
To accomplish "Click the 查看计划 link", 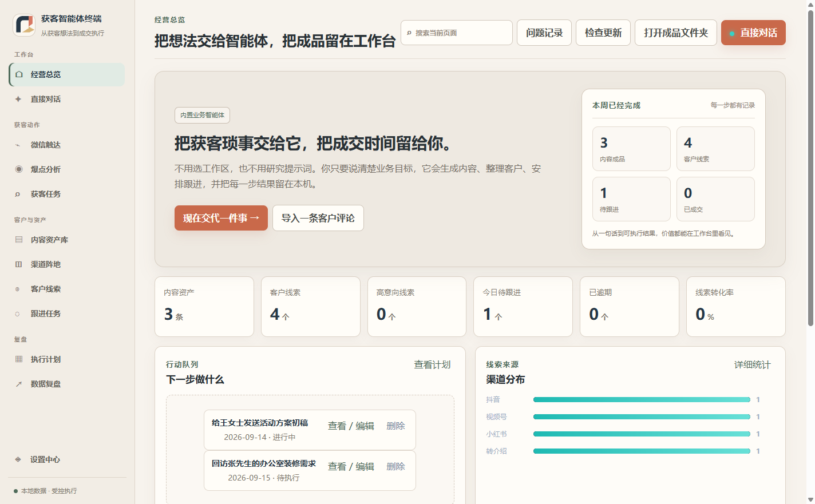I will 432,364.
